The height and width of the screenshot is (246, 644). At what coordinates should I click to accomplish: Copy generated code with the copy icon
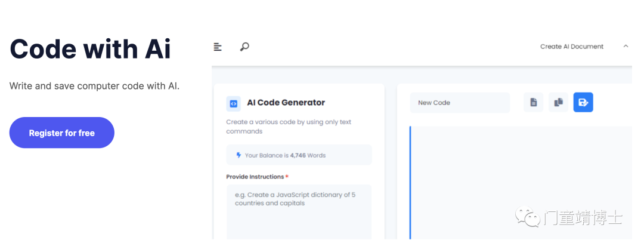click(x=559, y=103)
